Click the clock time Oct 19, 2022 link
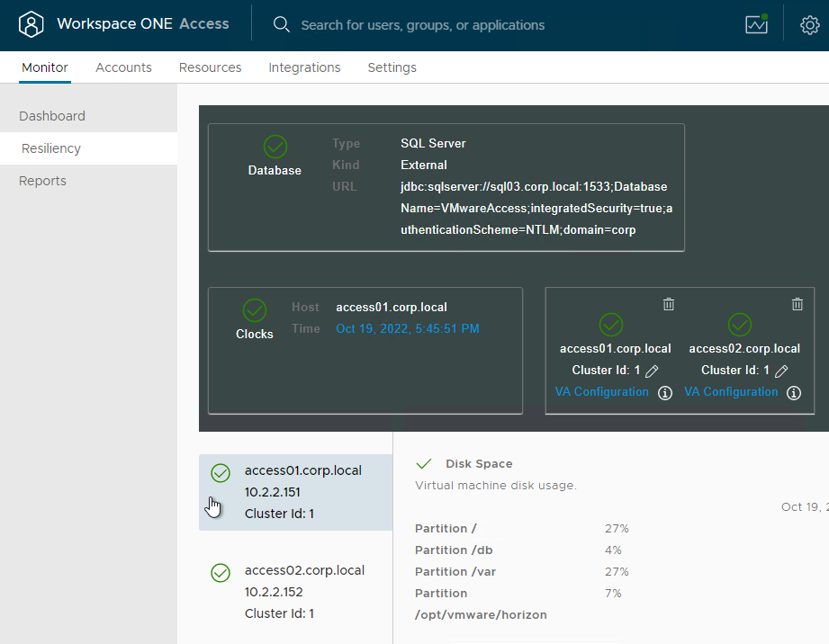Viewport: 829px width, 644px height. [408, 328]
